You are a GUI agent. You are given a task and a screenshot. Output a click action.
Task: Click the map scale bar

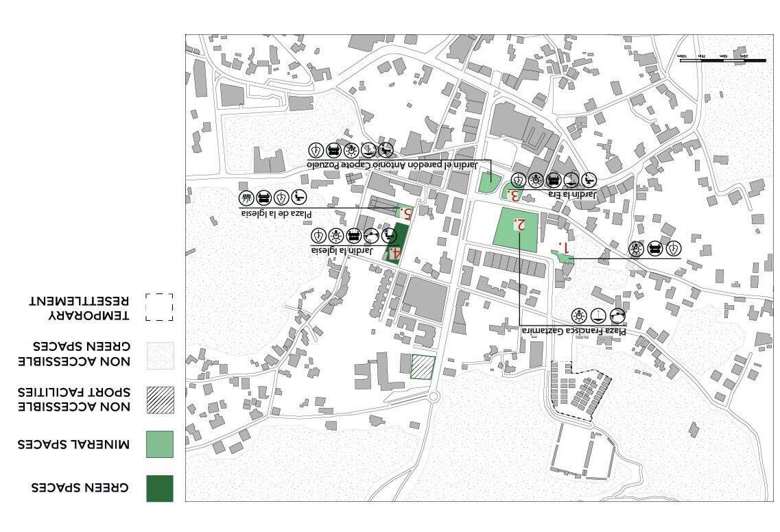click(723, 59)
